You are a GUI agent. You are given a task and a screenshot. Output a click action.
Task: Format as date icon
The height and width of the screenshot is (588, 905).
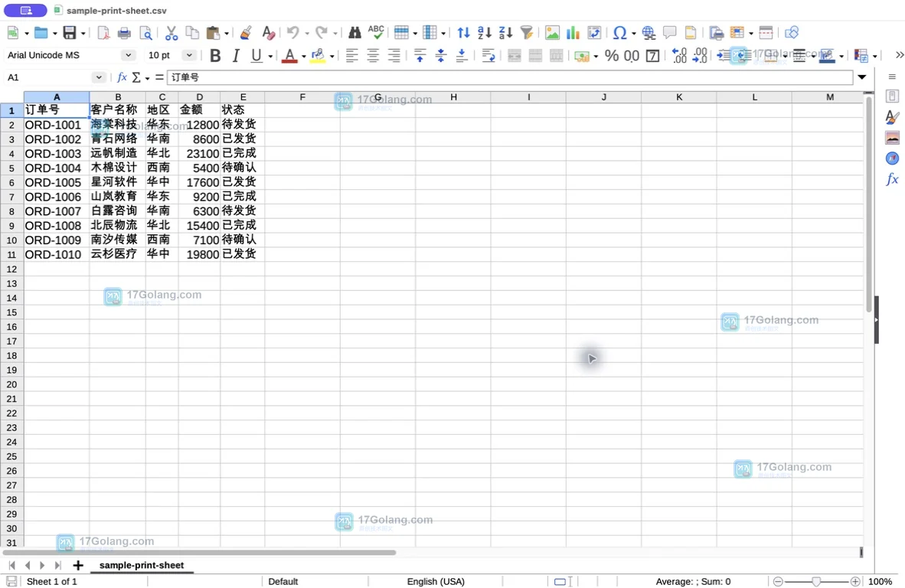[653, 55]
